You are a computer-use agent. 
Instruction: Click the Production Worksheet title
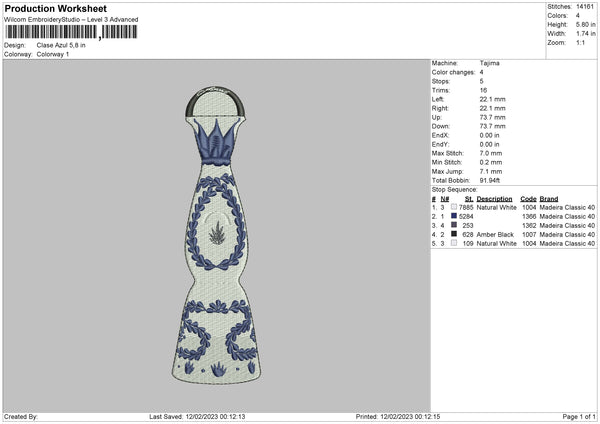[55, 8]
